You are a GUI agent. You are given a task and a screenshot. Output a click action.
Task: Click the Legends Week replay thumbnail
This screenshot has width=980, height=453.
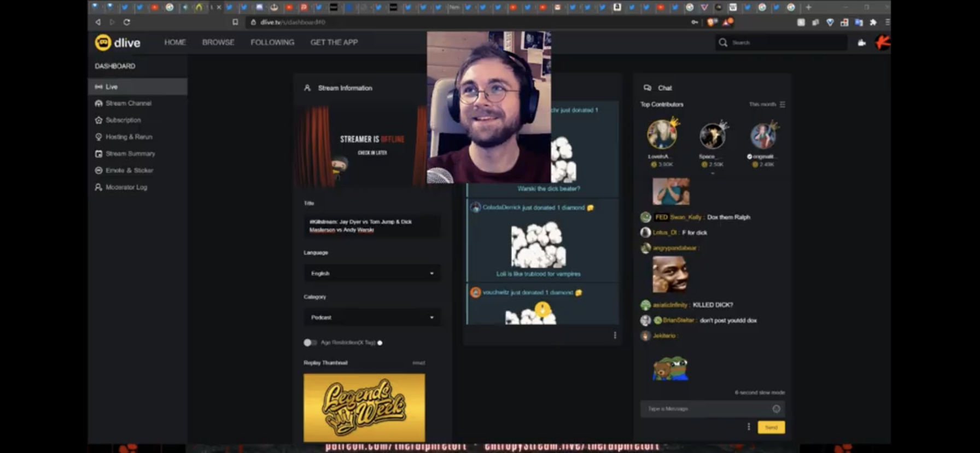point(364,408)
